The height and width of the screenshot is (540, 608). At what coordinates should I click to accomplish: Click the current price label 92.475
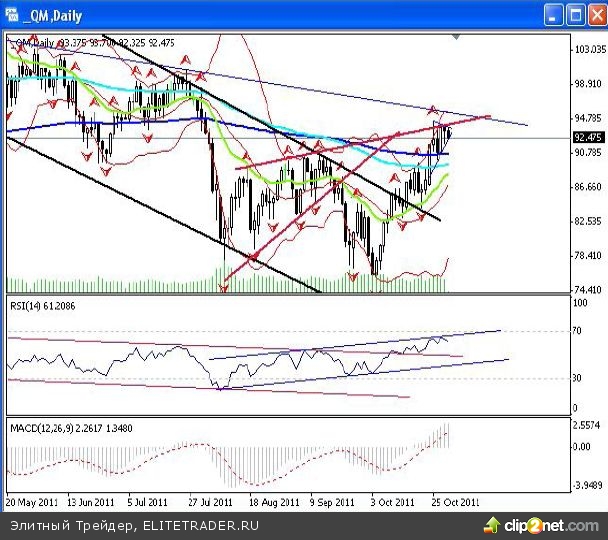pyautogui.click(x=587, y=137)
